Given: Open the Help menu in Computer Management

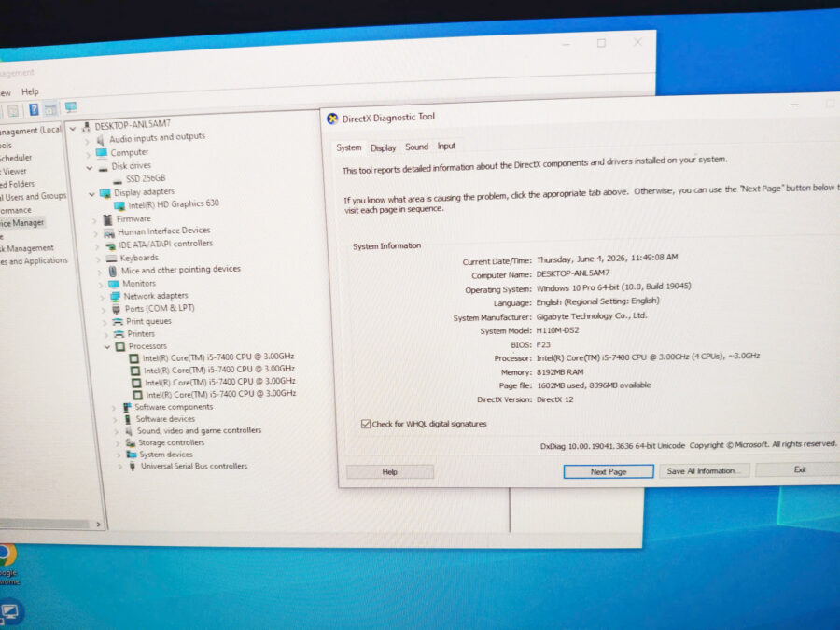Looking at the screenshot, I should 30,91.
